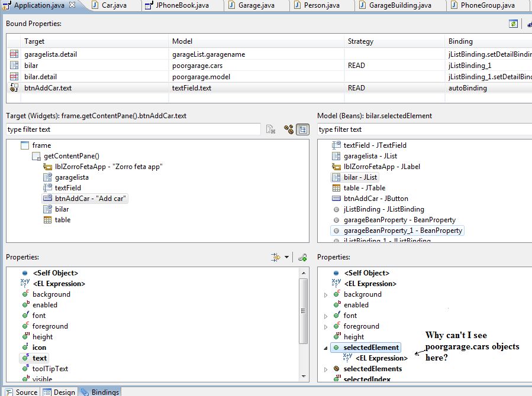Select btnAddCar "Add car" in target tree
532x396 pixels.
coord(90,198)
